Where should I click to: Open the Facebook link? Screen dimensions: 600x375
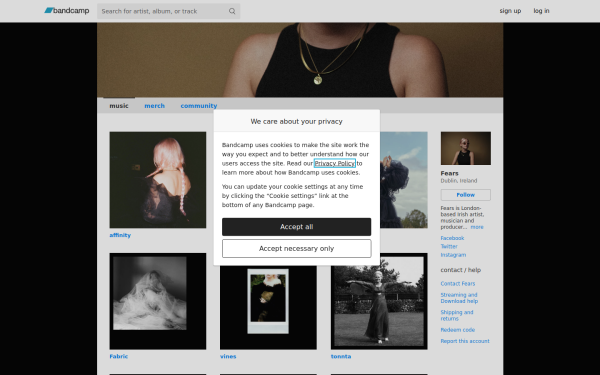point(452,238)
